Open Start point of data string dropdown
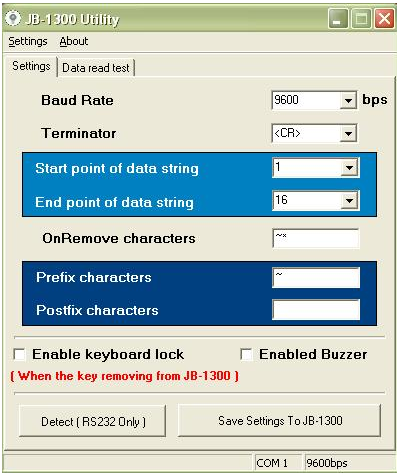The height and width of the screenshot is (475, 399). click(x=349, y=168)
